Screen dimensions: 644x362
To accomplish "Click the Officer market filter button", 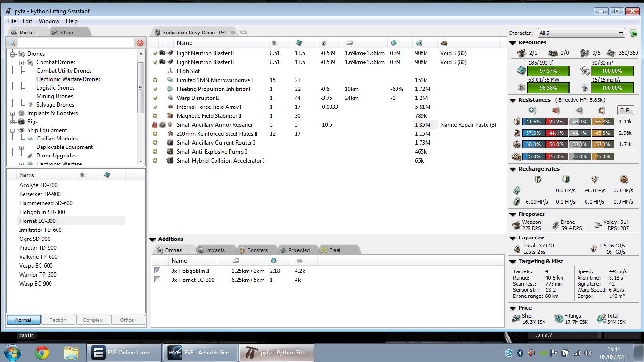I will point(128,320).
